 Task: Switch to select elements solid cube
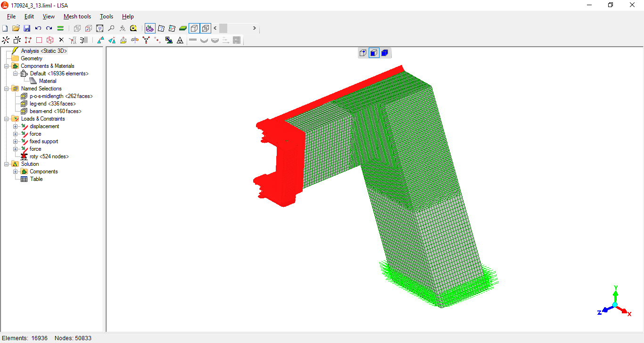(x=385, y=53)
